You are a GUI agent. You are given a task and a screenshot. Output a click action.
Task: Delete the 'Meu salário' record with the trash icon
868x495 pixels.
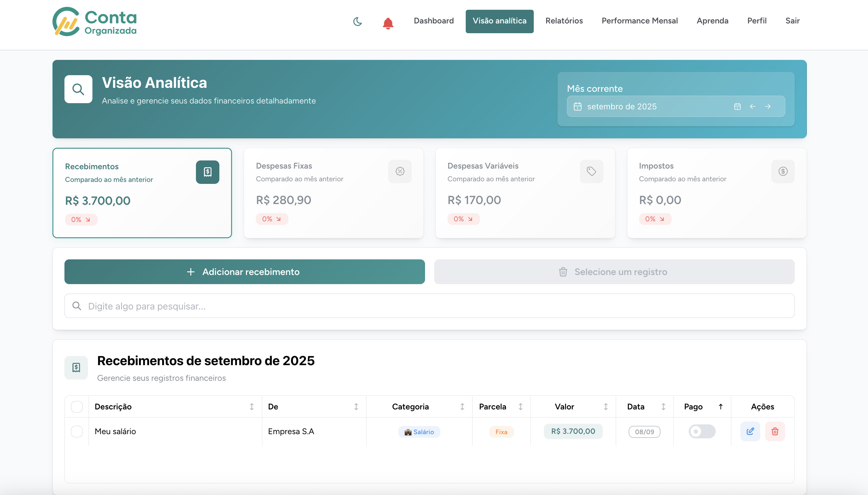point(775,431)
